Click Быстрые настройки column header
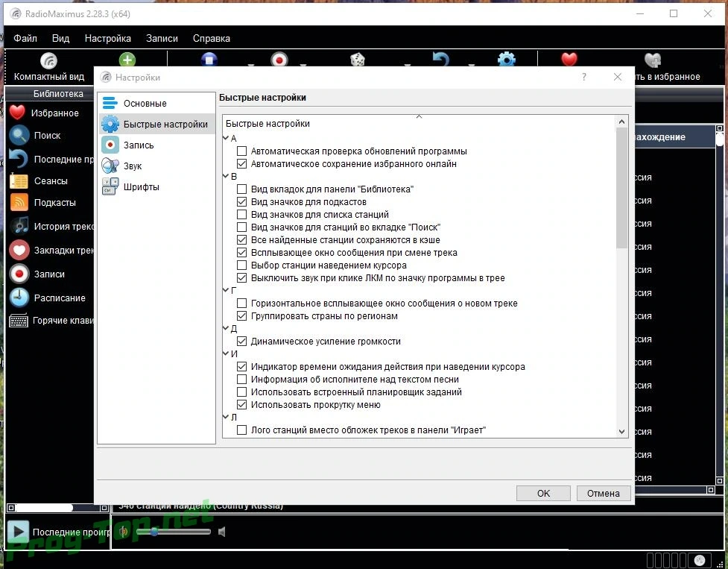Viewport: 728px width, 569px height. pyautogui.click(x=419, y=123)
